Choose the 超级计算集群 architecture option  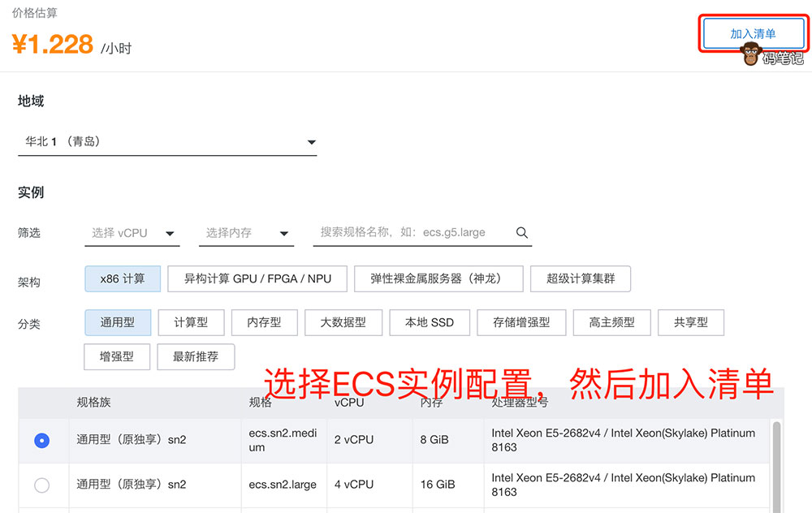click(x=580, y=278)
